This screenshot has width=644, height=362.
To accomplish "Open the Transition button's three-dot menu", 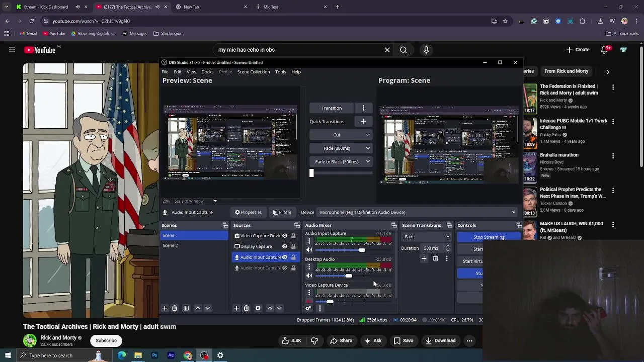I will 363,108.
